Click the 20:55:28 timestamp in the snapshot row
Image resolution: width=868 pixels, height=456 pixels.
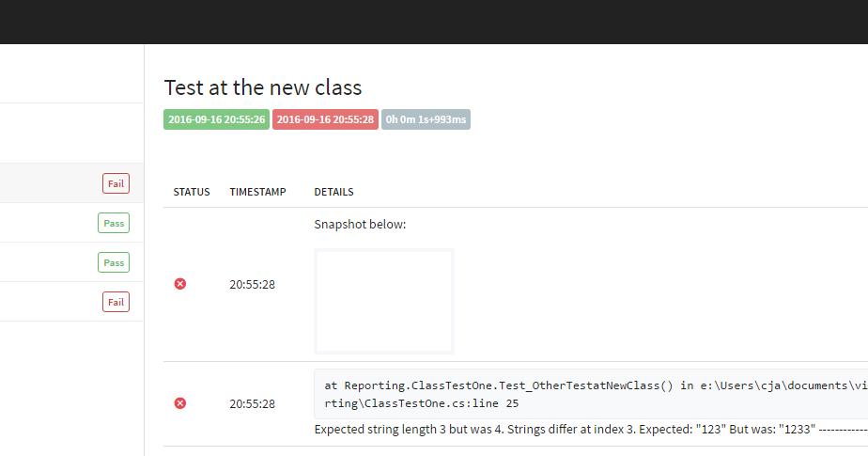252,284
